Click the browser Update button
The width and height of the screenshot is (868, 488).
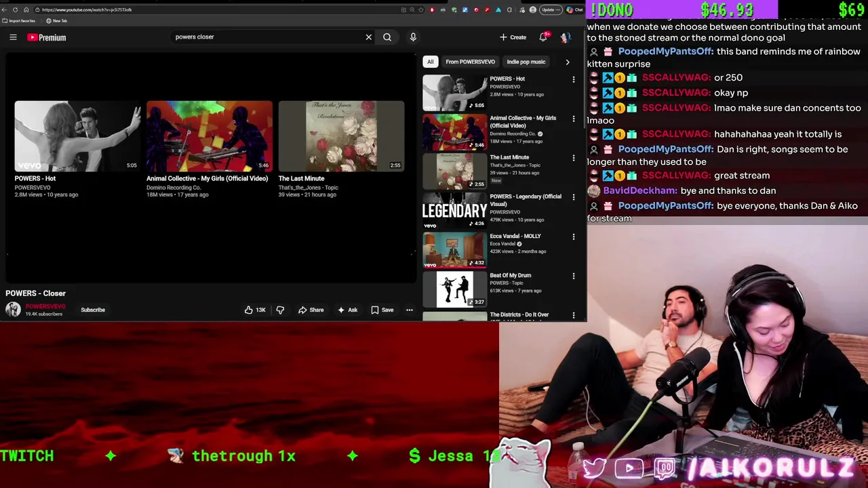pyautogui.click(x=550, y=9)
